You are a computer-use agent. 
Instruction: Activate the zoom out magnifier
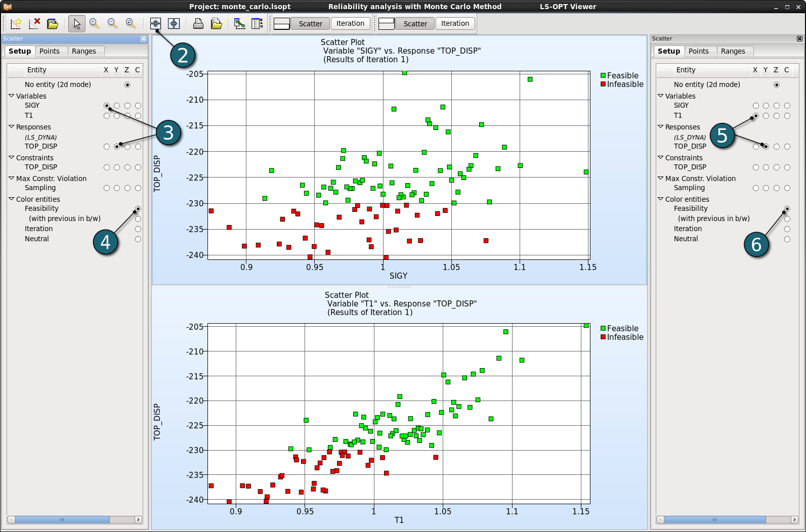[x=112, y=23]
